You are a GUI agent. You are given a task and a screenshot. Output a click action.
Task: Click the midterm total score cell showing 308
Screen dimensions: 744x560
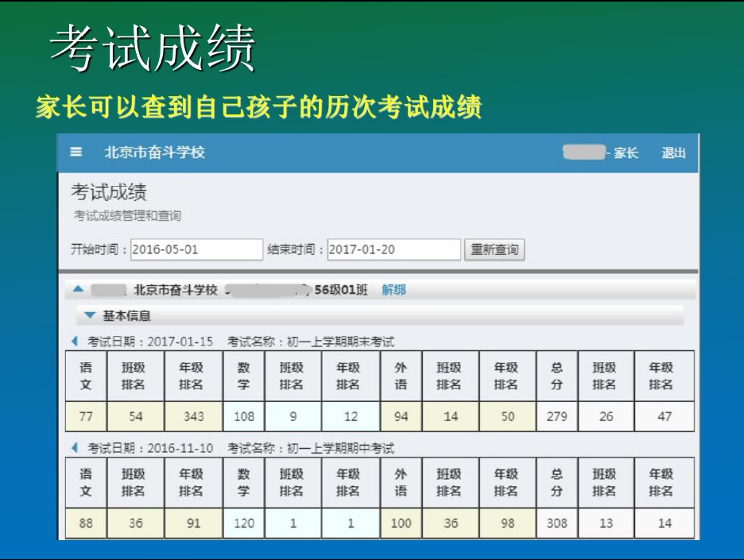[x=556, y=523]
